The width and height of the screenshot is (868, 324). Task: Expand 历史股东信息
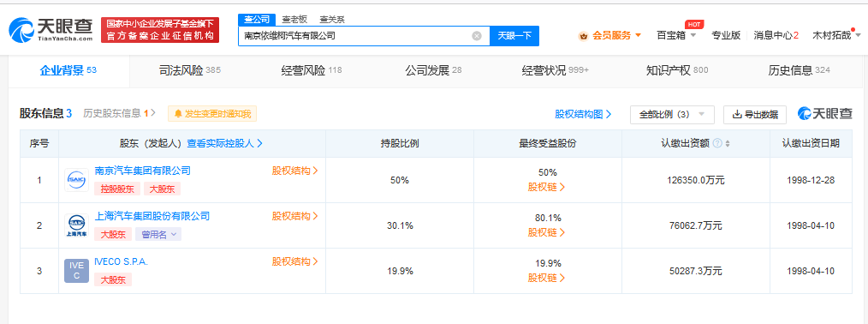[120, 113]
